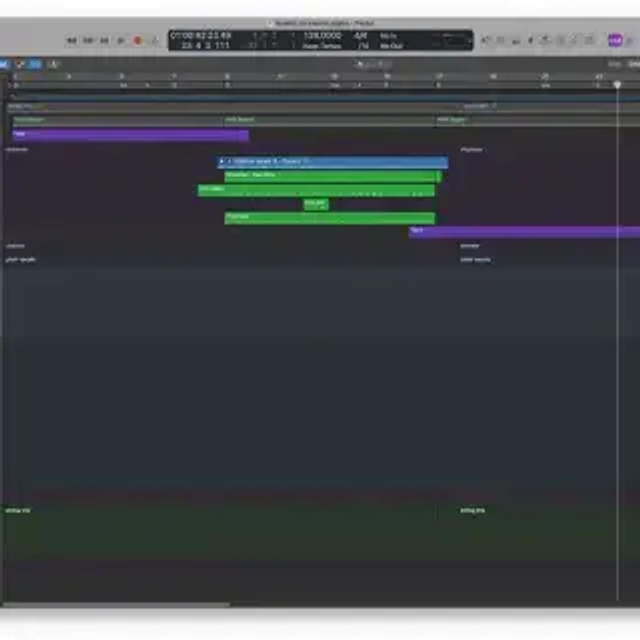Toggle the red record button
The height and width of the screenshot is (640, 640).
[x=138, y=40]
